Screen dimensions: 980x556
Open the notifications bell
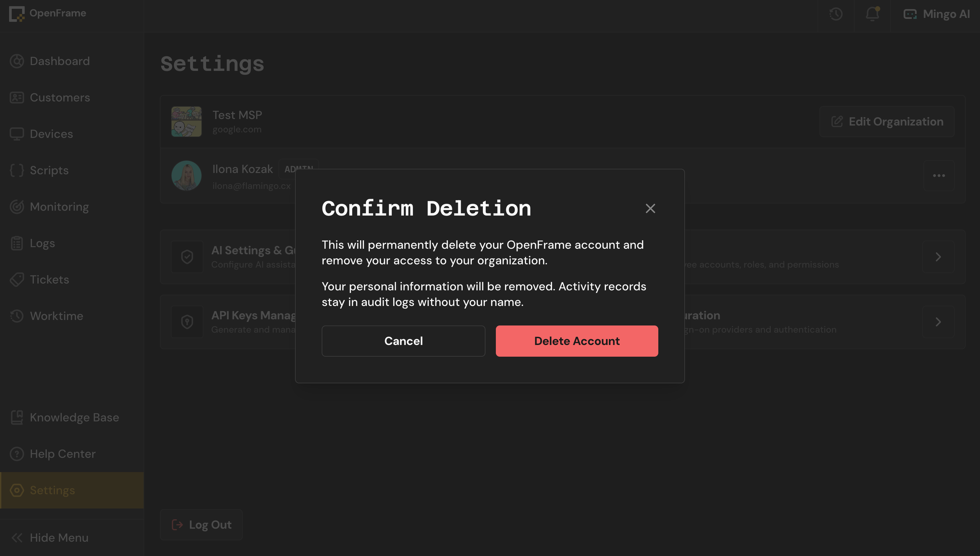pyautogui.click(x=873, y=14)
